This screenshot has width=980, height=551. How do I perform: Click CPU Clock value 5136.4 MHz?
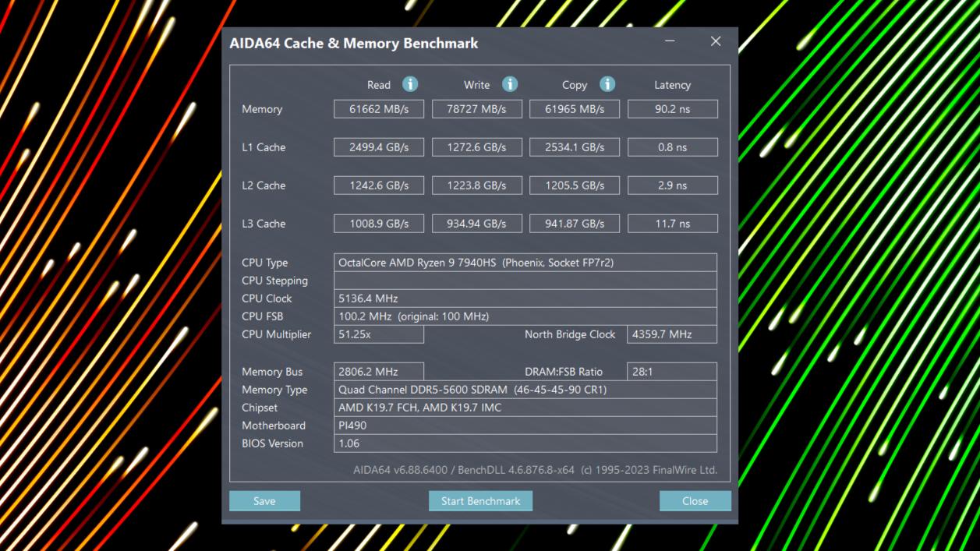click(x=525, y=298)
